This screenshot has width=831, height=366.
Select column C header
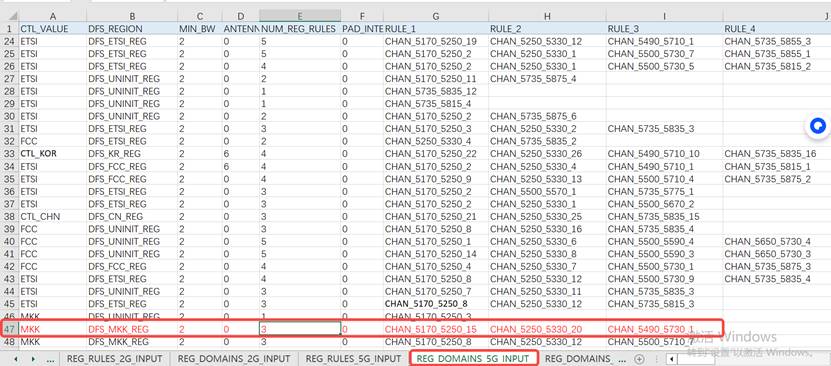pos(199,16)
